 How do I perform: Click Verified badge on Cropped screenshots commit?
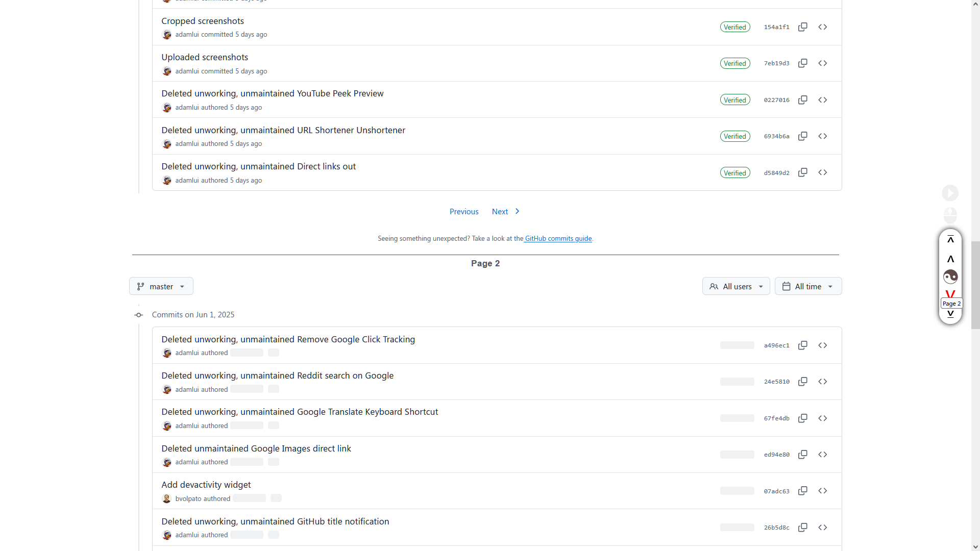pyautogui.click(x=735, y=27)
